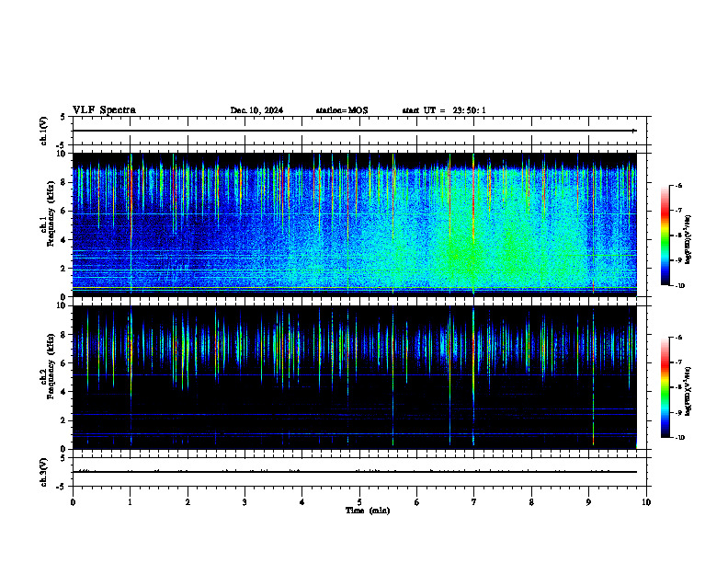Click the date "Dec. 10, 2024"
The height and width of the screenshot is (563, 728).
click(x=256, y=110)
